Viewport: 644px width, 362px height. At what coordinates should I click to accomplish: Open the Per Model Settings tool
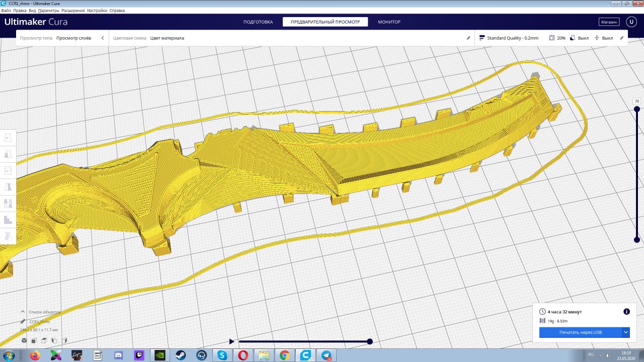pyautogui.click(x=8, y=203)
